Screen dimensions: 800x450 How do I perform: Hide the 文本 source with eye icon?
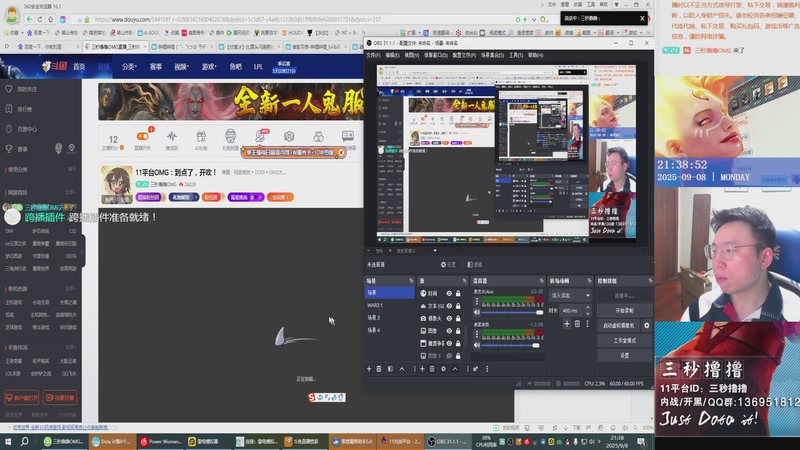[x=449, y=306]
